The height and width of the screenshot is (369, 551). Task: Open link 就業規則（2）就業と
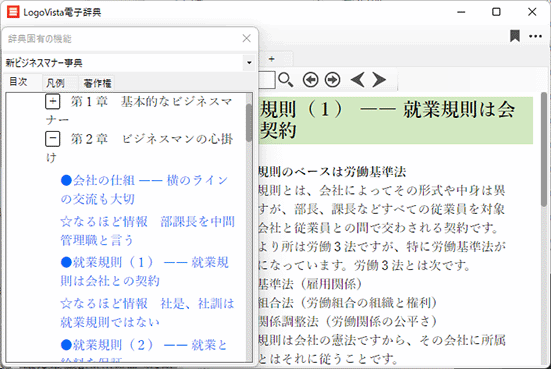144,345
